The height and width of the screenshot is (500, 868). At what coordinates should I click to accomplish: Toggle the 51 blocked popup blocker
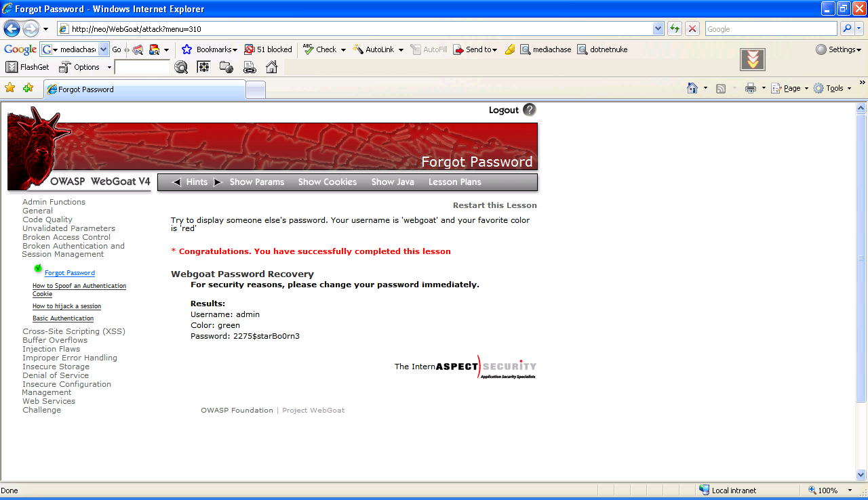coord(269,49)
